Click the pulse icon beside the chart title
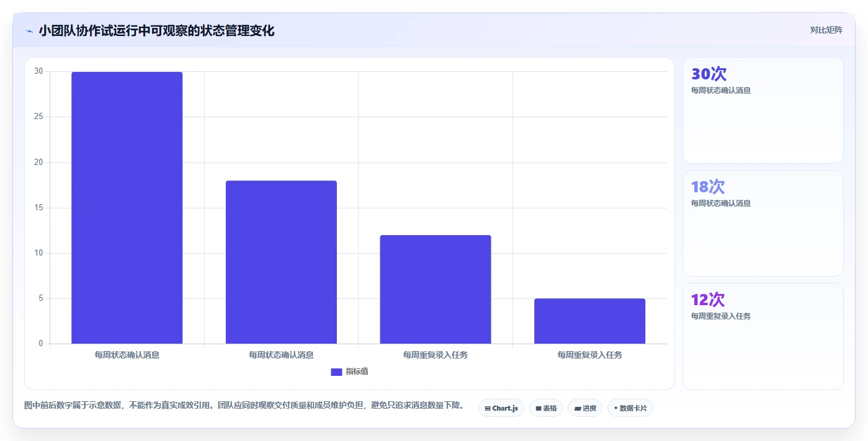 point(29,31)
